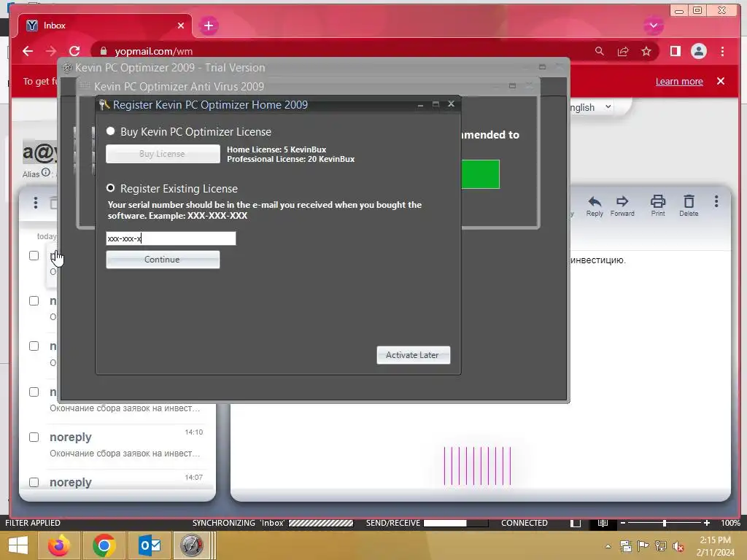Check the noreply 14:07 email checkbox

click(x=34, y=483)
